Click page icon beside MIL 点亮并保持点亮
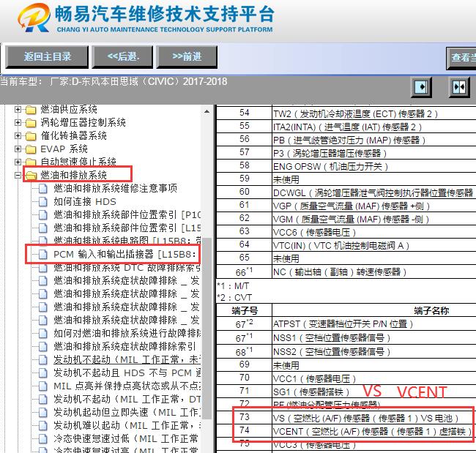The width and height of the screenshot is (476, 453). pyautogui.click(x=43, y=386)
